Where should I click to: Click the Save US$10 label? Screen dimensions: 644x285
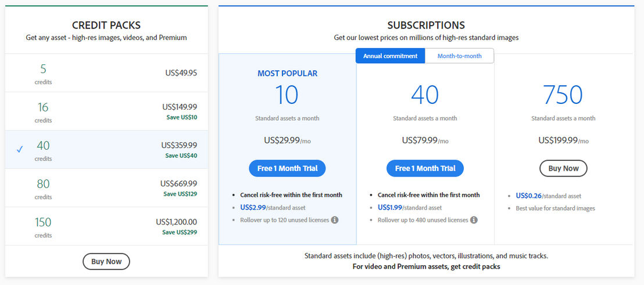(181, 117)
